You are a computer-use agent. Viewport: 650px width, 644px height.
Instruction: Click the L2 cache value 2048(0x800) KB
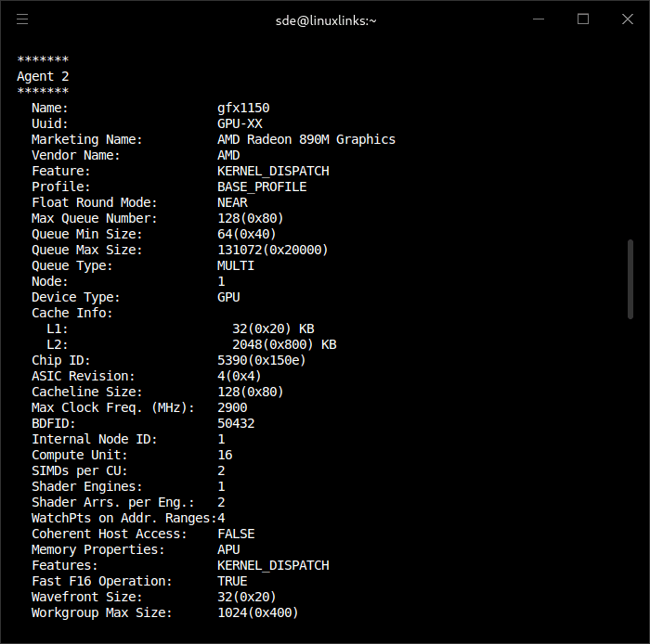284,344
